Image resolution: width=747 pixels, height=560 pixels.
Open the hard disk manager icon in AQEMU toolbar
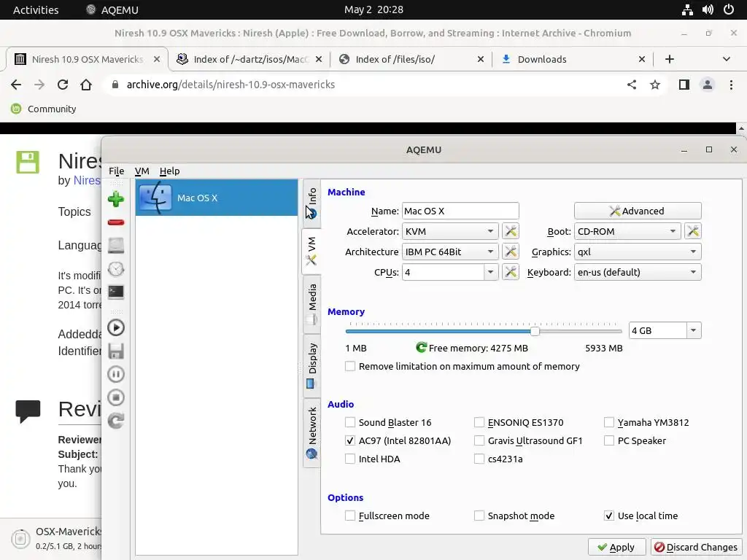116,245
